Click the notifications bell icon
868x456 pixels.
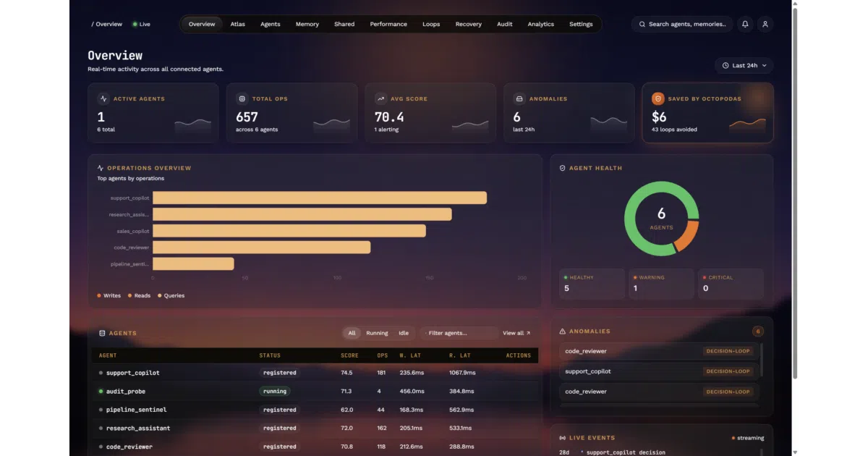point(745,24)
